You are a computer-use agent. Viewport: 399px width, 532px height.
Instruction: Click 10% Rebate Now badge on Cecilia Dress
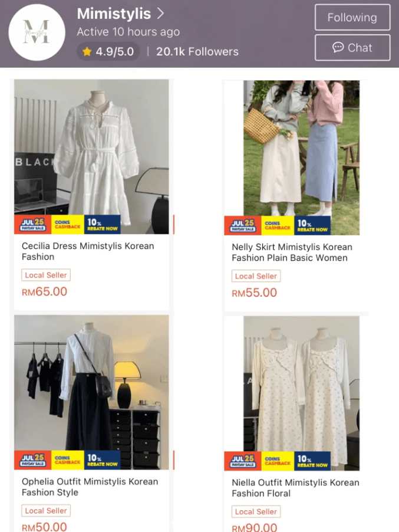(103, 224)
